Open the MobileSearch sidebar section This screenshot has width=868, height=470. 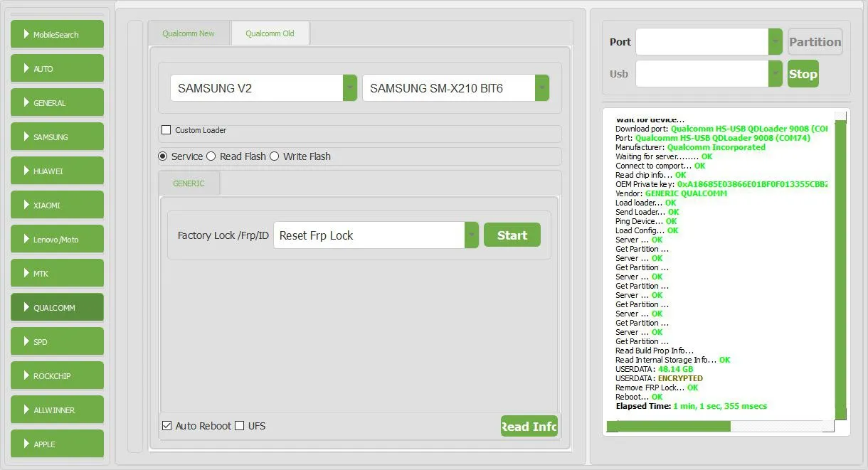point(57,34)
